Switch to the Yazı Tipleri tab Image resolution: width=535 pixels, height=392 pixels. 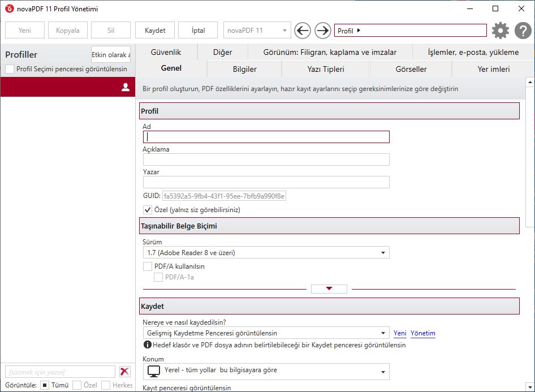[x=326, y=69]
